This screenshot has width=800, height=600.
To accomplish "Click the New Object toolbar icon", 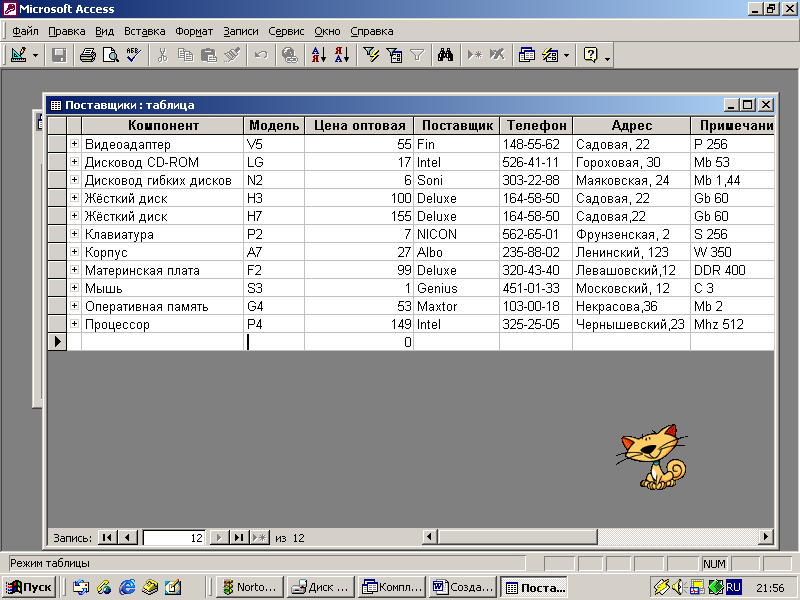I will 550,55.
